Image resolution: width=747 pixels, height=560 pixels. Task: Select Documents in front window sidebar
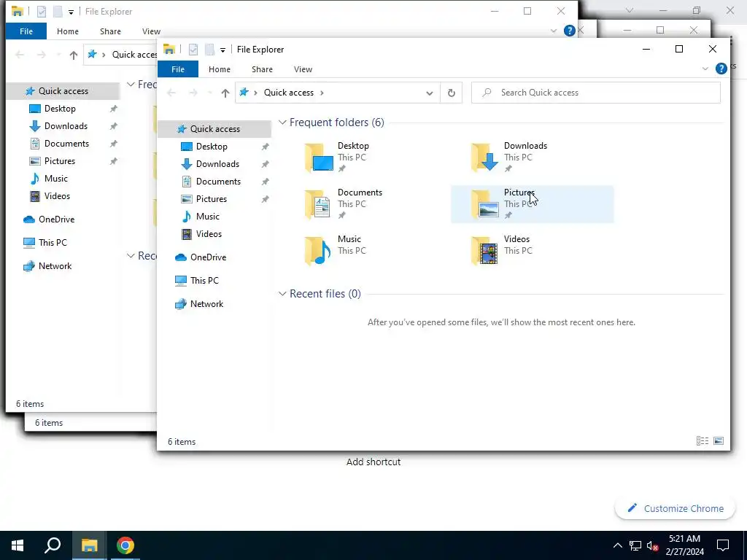coord(218,182)
